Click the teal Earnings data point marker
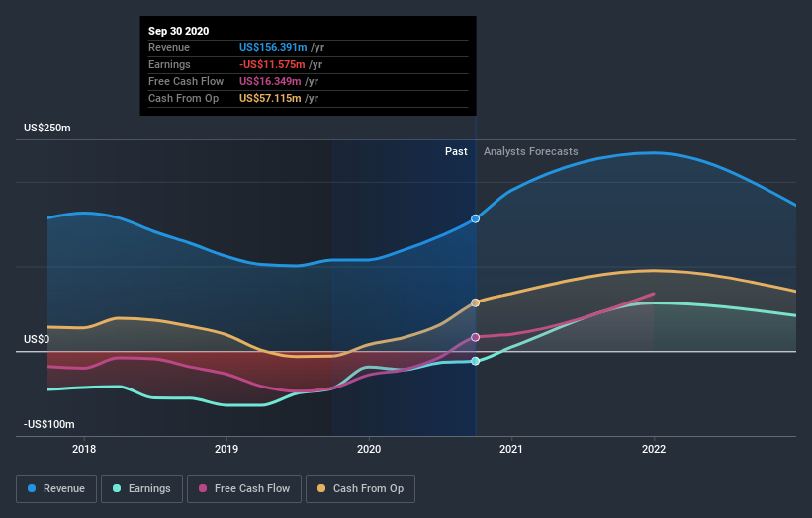Image resolution: width=812 pixels, height=518 pixels. point(475,361)
